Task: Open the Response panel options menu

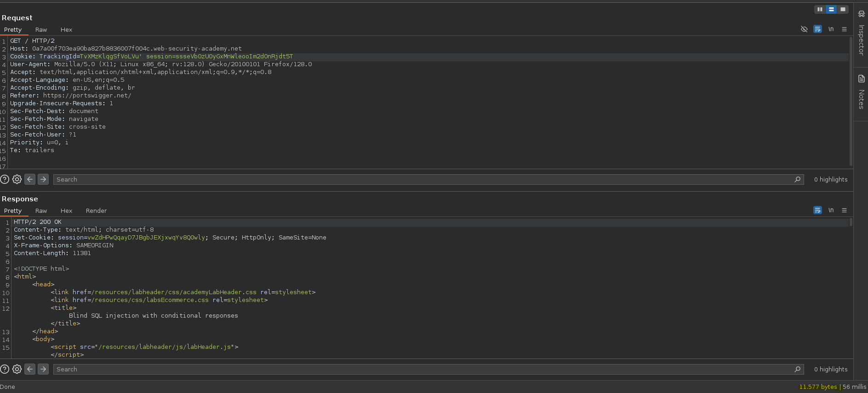Action: pyautogui.click(x=844, y=210)
